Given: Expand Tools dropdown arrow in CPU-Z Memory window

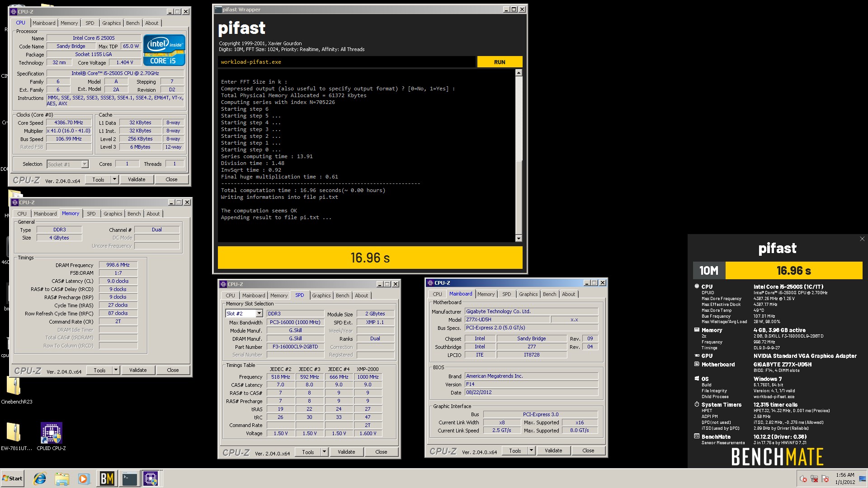Looking at the screenshot, I should [x=116, y=371].
